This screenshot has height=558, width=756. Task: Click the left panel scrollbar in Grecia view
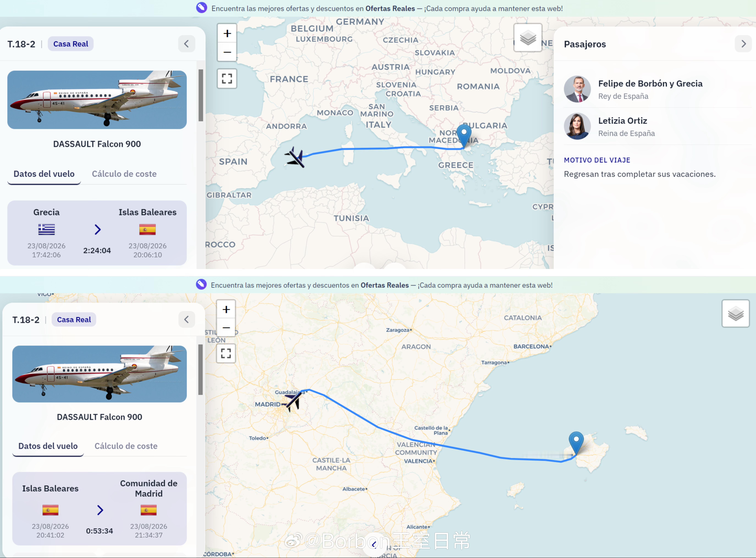pyautogui.click(x=201, y=95)
